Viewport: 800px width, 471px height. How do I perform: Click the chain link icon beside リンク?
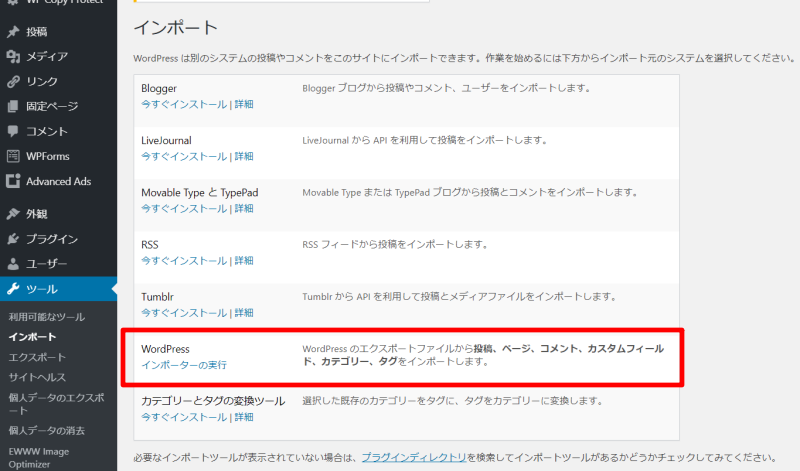coord(13,82)
